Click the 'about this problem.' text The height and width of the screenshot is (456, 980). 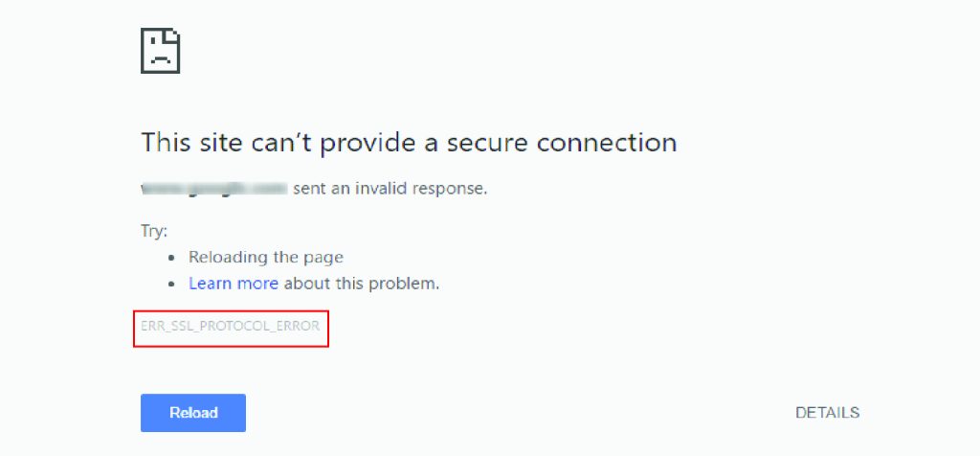pyautogui.click(x=362, y=284)
